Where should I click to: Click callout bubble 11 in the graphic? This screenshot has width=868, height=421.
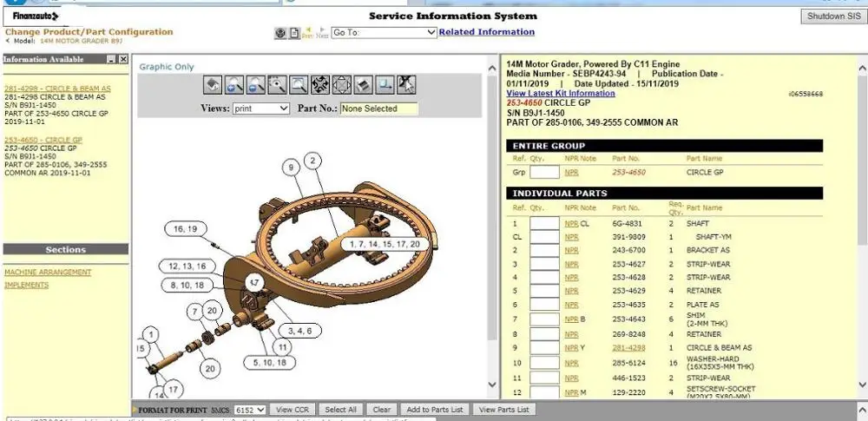[282, 347]
